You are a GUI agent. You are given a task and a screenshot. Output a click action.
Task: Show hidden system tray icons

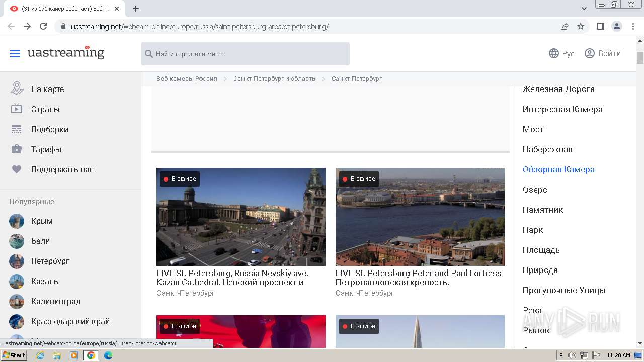(x=561, y=355)
